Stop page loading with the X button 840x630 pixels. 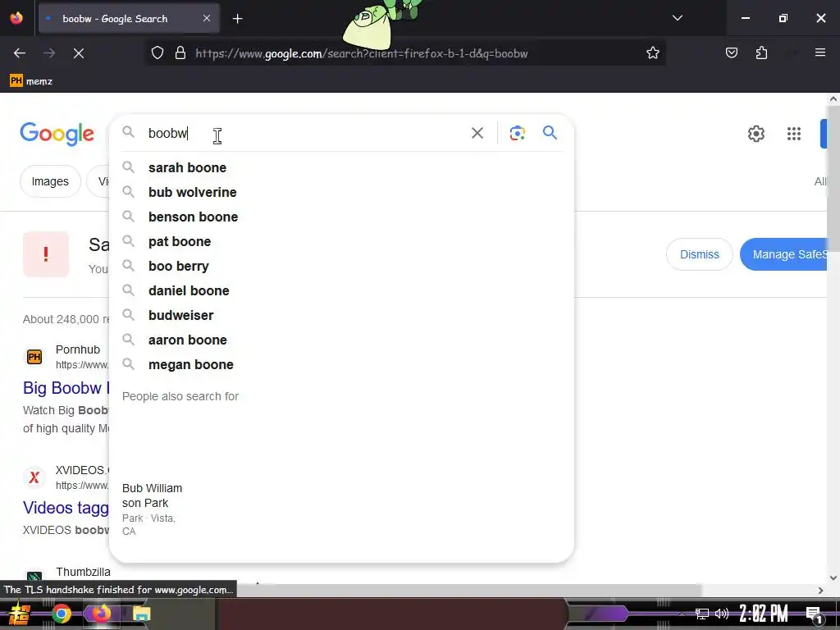(79, 53)
